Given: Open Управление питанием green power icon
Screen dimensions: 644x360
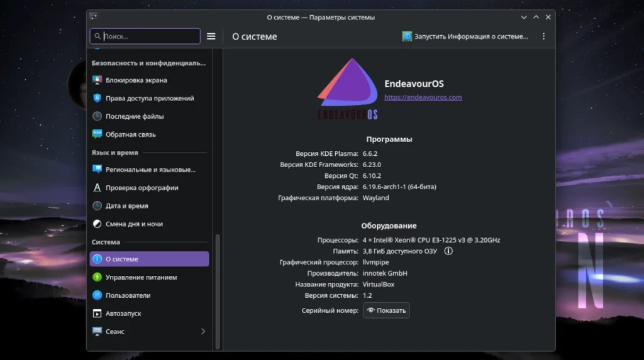Looking at the screenshot, I should (x=97, y=277).
